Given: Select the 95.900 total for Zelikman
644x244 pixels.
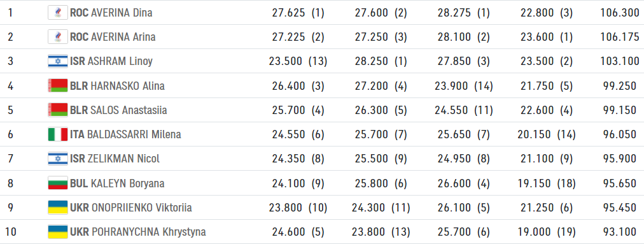Looking at the screenshot, I should click(622, 159).
